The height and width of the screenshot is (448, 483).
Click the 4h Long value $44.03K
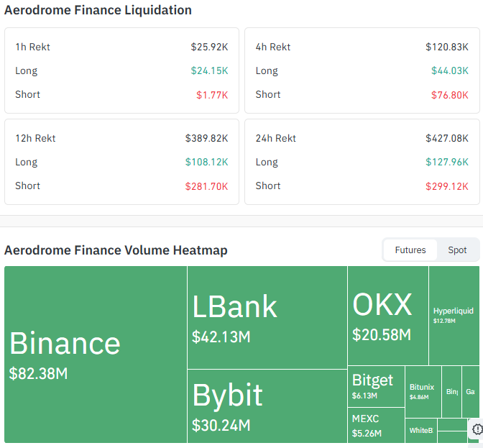click(x=449, y=70)
